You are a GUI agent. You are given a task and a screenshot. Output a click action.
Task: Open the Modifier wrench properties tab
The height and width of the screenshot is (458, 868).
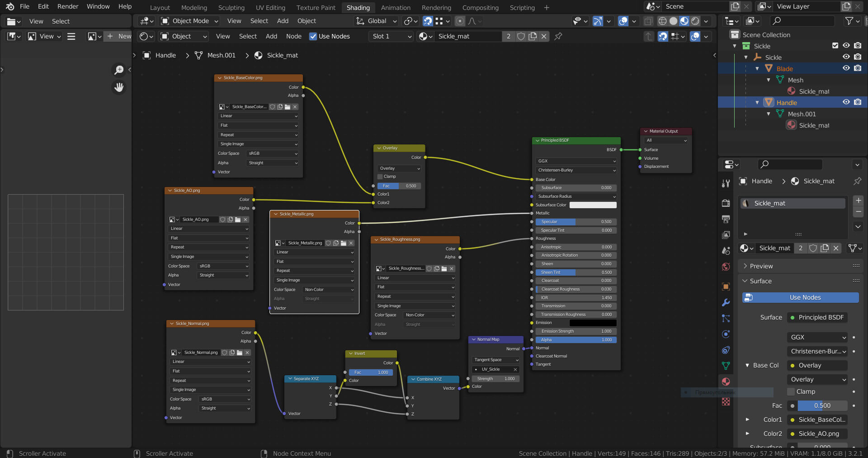[x=726, y=302]
